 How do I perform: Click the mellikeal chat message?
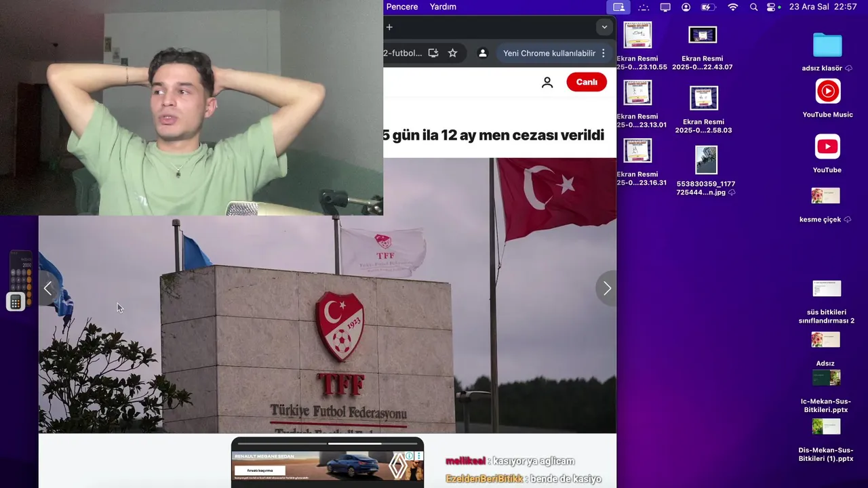coord(510,461)
